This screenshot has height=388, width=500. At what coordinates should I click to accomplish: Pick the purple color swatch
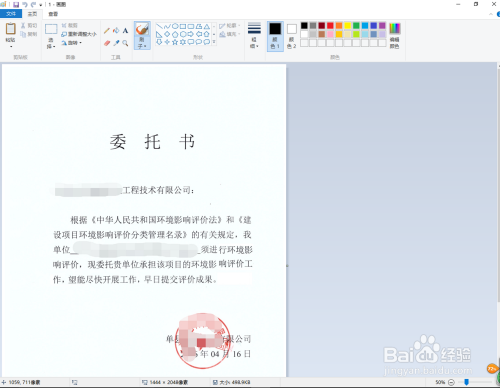pos(382,26)
